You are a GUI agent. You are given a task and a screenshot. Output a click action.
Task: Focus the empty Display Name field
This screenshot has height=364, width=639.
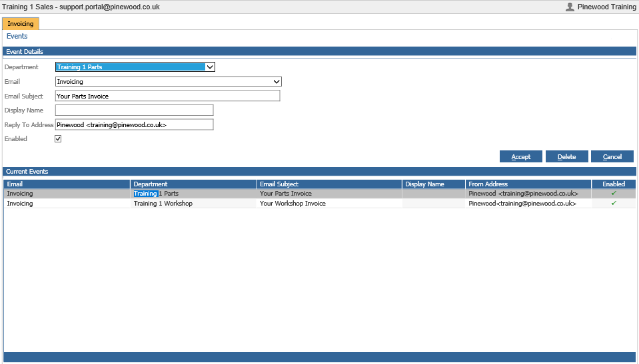134,110
